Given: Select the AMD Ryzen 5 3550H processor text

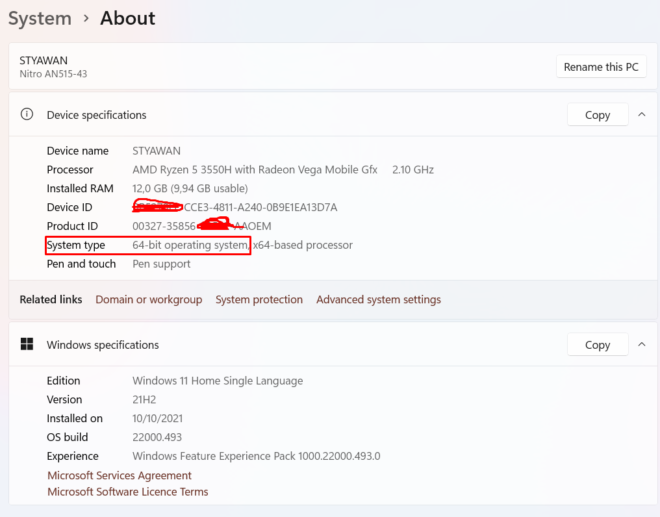Looking at the screenshot, I should pos(255,170).
